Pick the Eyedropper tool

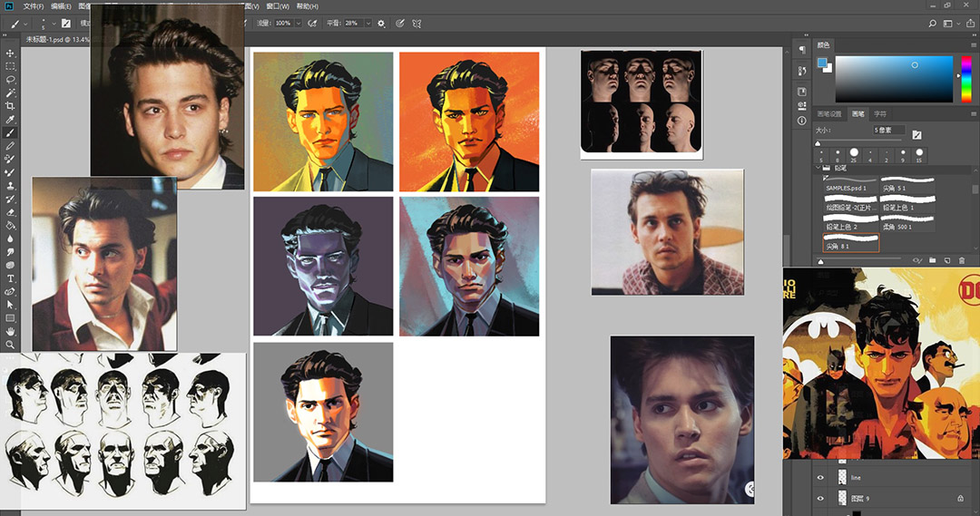coord(11,120)
